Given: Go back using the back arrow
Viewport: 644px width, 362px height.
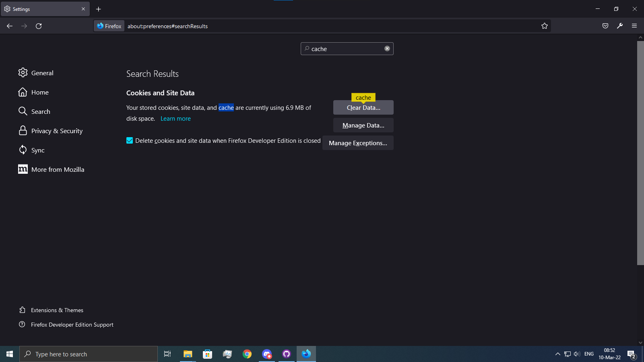Looking at the screenshot, I should coord(10,26).
